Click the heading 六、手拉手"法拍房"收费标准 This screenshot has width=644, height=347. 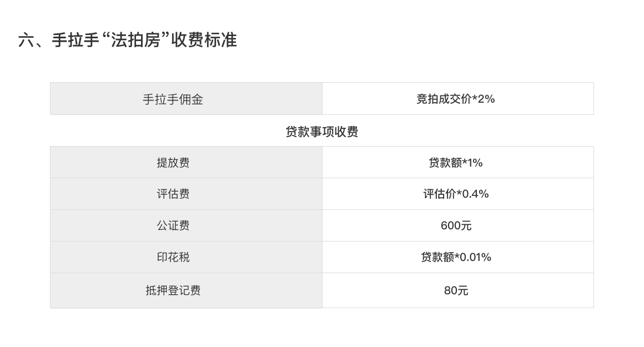(x=127, y=40)
